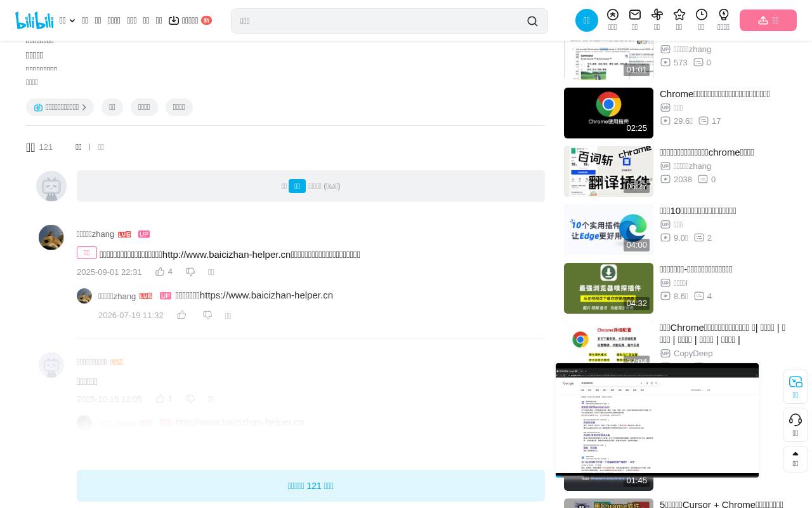
Task: Open the small avatar beside the 2026-07-19 reply
Action: (x=84, y=296)
